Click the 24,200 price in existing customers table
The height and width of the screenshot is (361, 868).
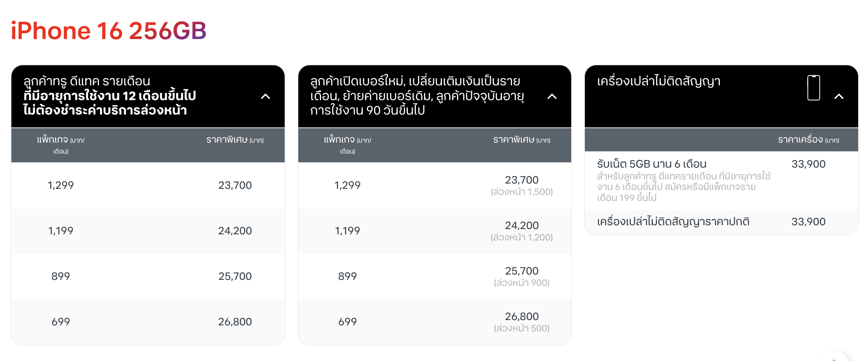tap(235, 231)
